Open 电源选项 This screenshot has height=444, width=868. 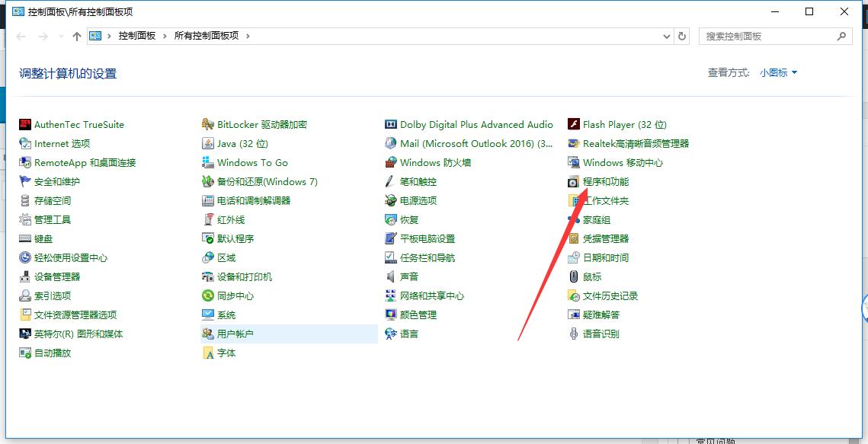[418, 200]
